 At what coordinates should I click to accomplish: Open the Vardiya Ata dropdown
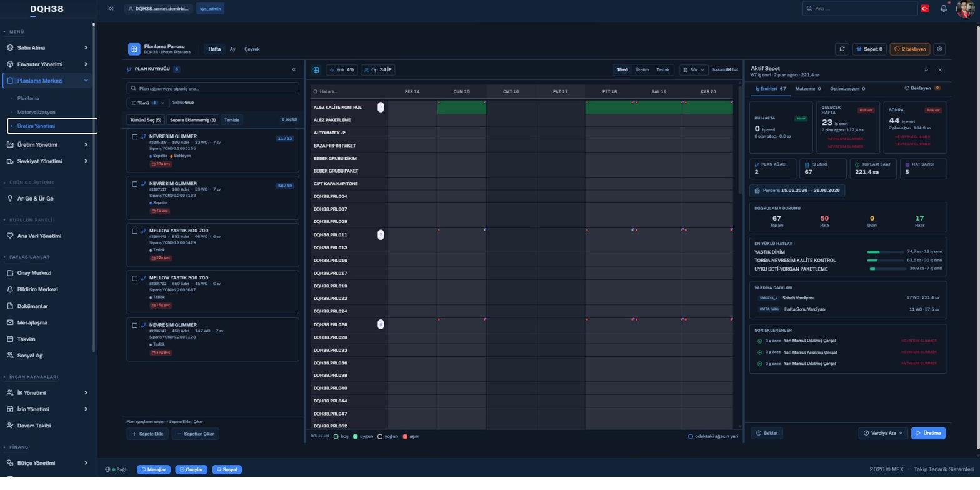pyautogui.click(x=883, y=433)
